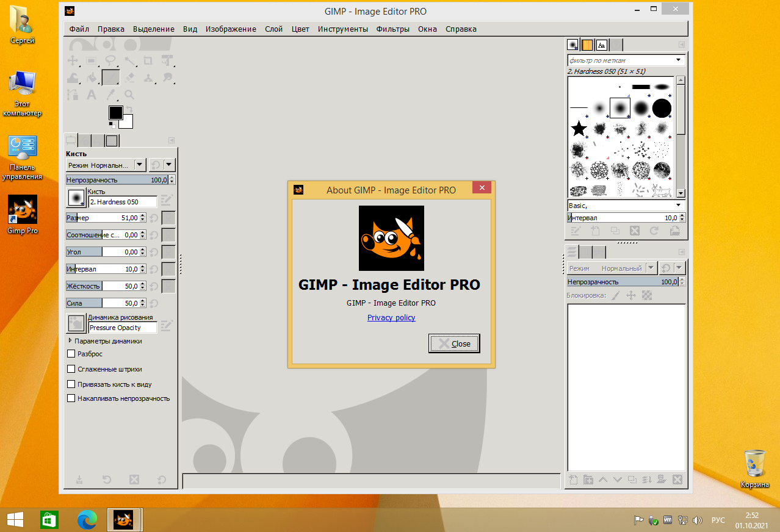Viewport: 780px width, 532px height.
Task: Select the Crop tool
Action: (x=148, y=60)
